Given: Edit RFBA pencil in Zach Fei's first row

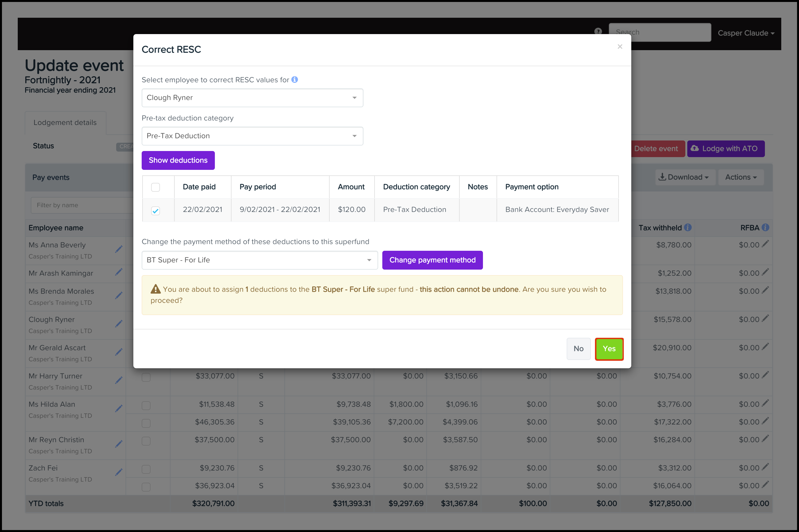Looking at the screenshot, I should click(x=765, y=467).
